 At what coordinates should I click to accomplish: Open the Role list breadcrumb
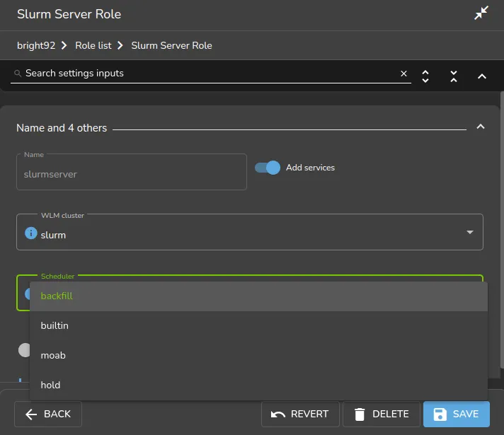pos(93,45)
